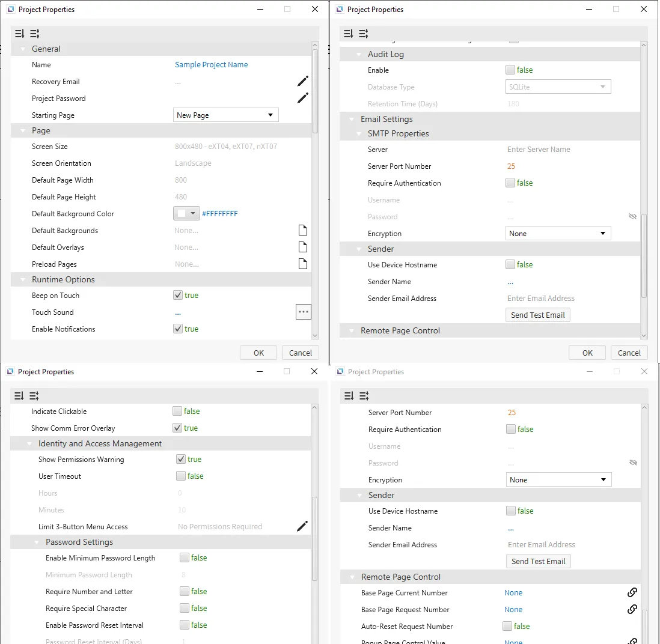660x644 pixels.
Task: Toggle the Show Permissions Warning checkbox
Action: [181, 459]
